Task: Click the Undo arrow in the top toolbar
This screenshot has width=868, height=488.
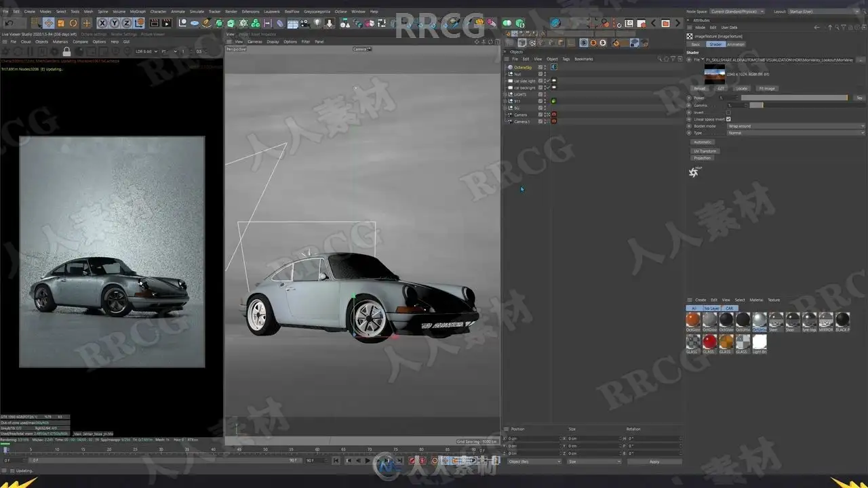Action: point(9,23)
